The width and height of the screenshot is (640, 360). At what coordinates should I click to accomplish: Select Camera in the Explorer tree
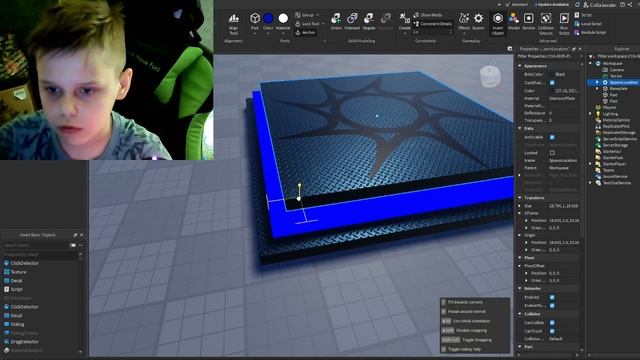(616, 70)
